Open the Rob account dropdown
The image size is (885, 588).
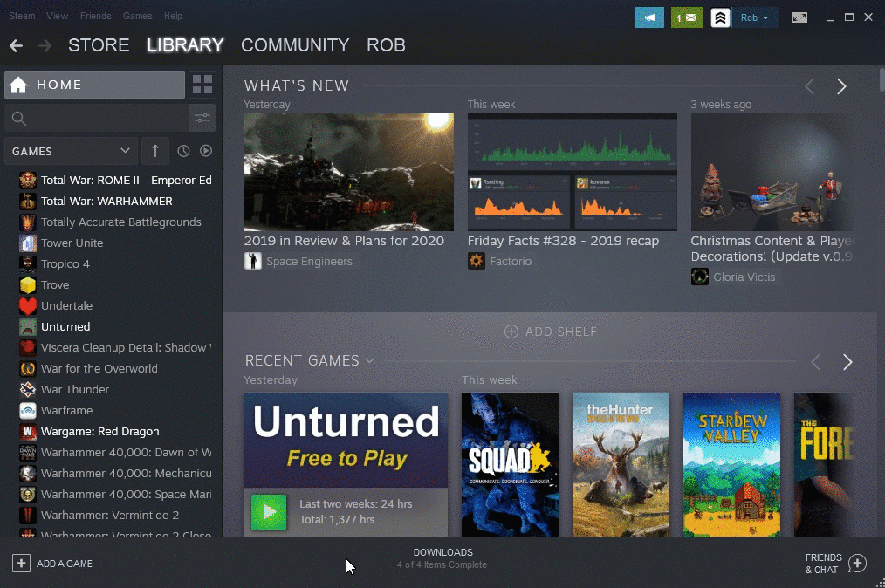pyautogui.click(x=755, y=17)
